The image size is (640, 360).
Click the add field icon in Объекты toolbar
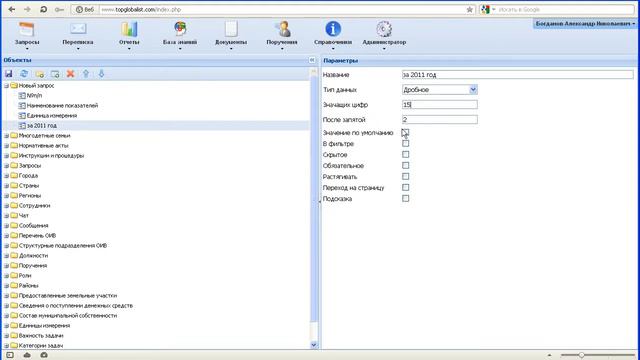[55, 74]
